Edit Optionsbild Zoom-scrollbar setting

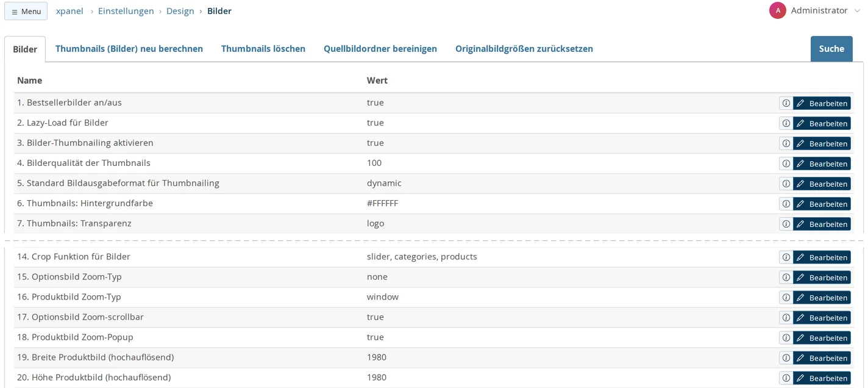click(x=822, y=318)
